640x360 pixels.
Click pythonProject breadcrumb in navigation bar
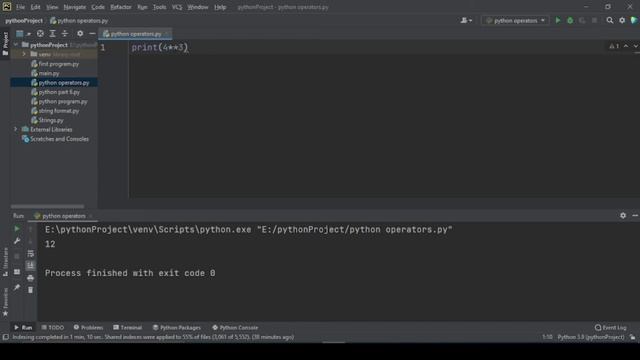[x=24, y=20]
